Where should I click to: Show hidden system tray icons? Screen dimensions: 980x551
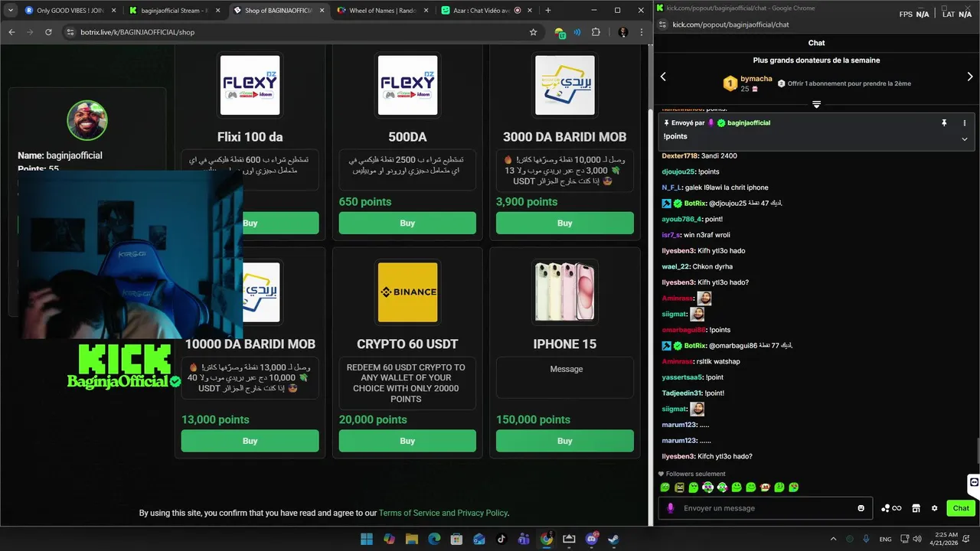(833, 539)
